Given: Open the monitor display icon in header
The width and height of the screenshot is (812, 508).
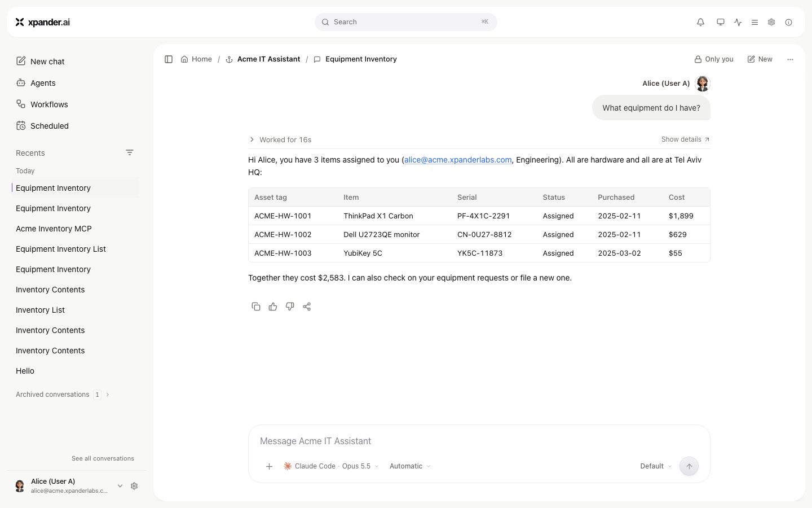Looking at the screenshot, I should coord(721,22).
